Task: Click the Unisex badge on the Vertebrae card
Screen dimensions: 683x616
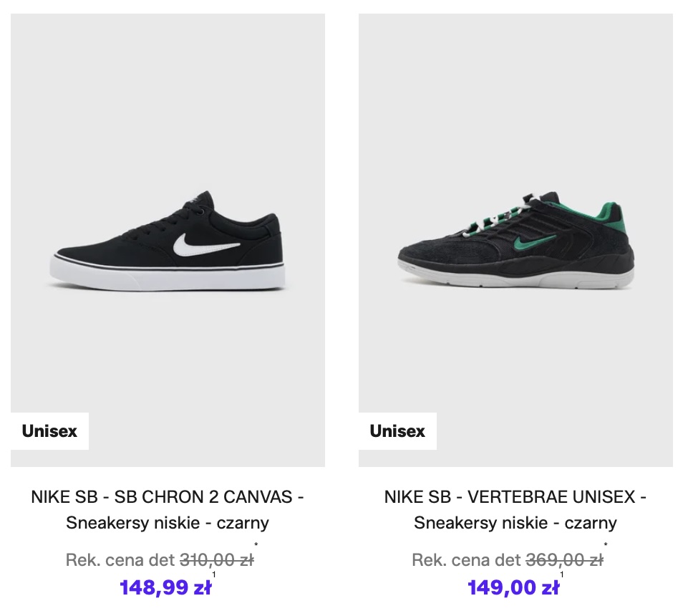Action: pyautogui.click(x=397, y=431)
